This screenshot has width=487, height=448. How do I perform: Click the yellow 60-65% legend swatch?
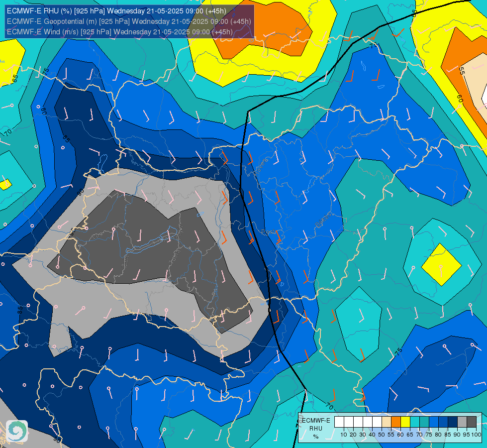tap(405, 422)
